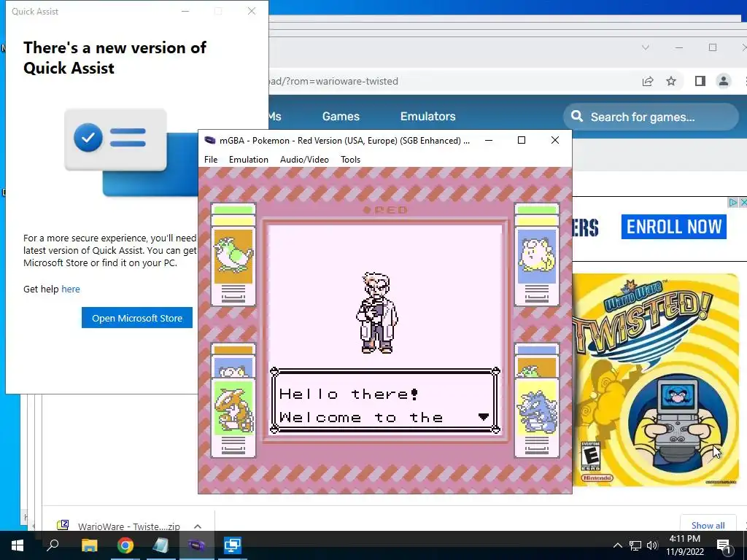Screen dimensions: 747x560
Task: Click the Search for games field
Action: click(651, 117)
